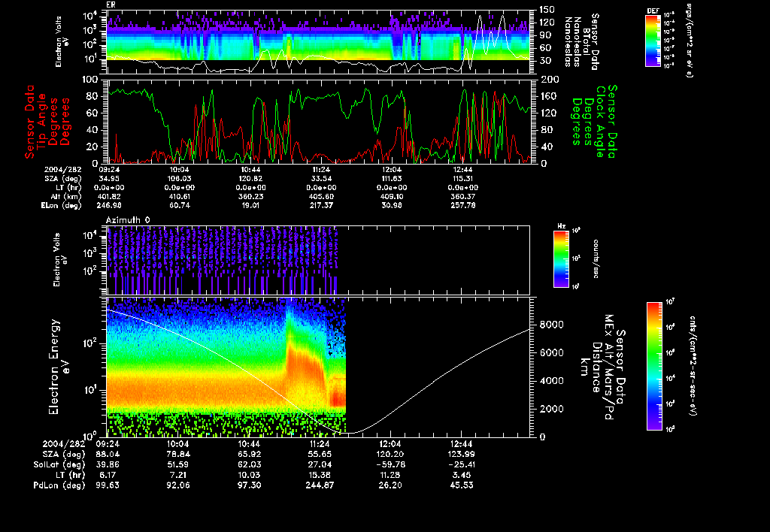Image resolution: width=770 pixels, height=532 pixels.
Task: Click the tip and clock angle line plot
Action: click(318, 121)
